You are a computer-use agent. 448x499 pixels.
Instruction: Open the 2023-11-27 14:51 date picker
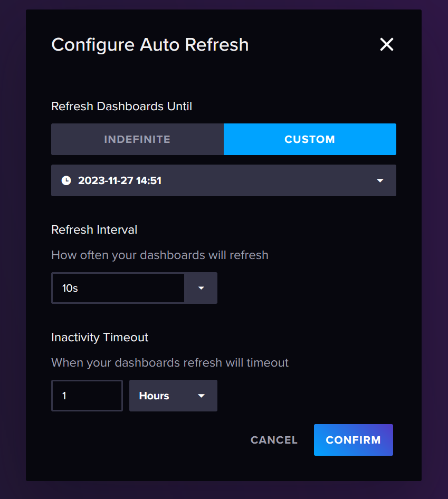224,180
